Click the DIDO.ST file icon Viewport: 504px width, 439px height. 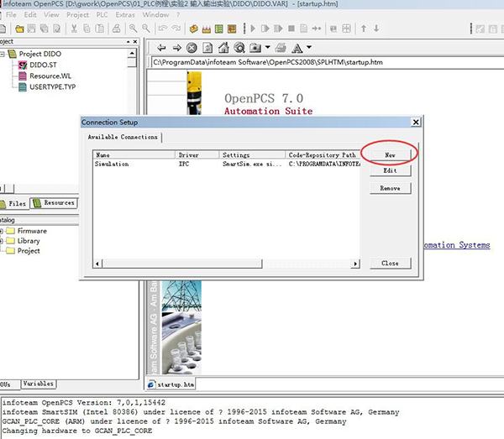click(22, 65)
